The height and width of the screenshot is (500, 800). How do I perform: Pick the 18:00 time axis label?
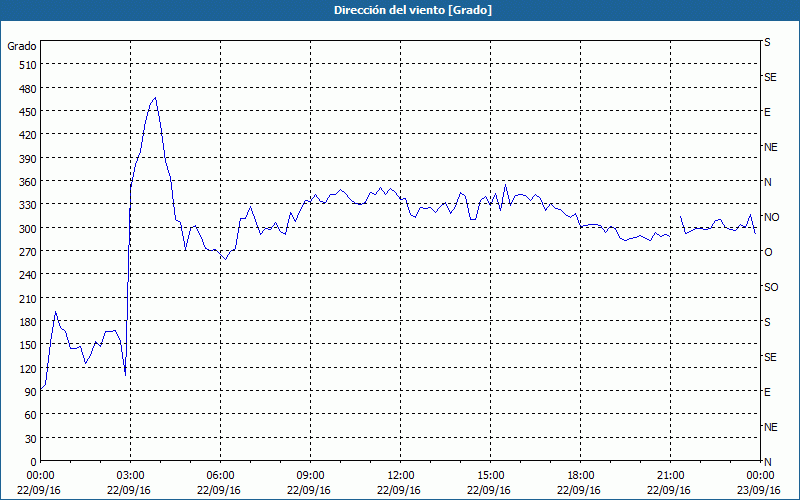(580, 476)
